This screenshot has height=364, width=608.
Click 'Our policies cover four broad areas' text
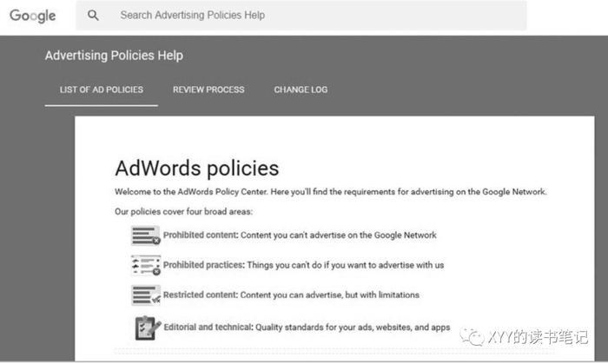tap(183, 212)
